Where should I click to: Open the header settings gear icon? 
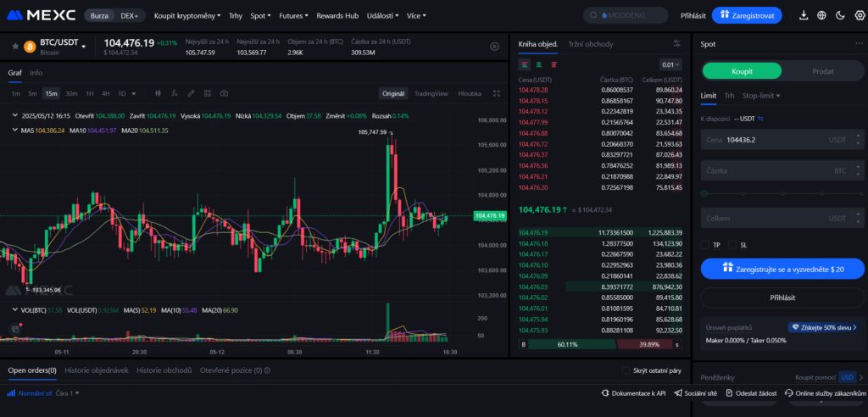click(x=860, y=15)
